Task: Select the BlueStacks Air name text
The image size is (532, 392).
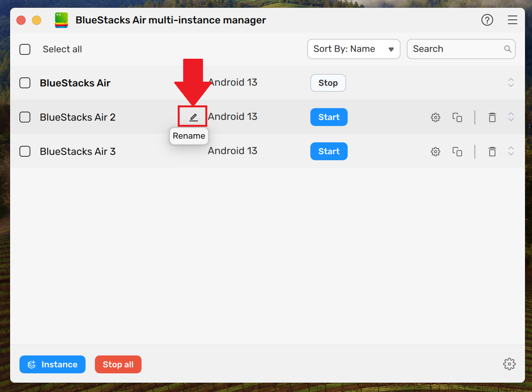Action: [x=75, y=83]
